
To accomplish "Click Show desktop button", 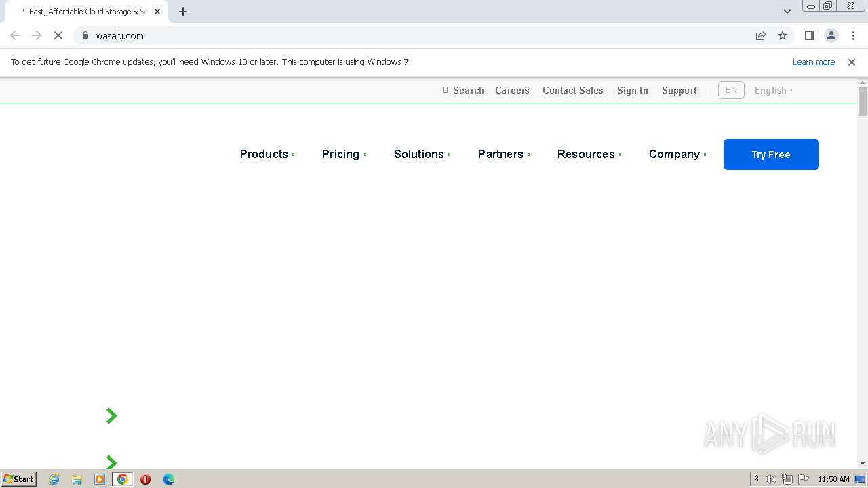I will (861, 479).
